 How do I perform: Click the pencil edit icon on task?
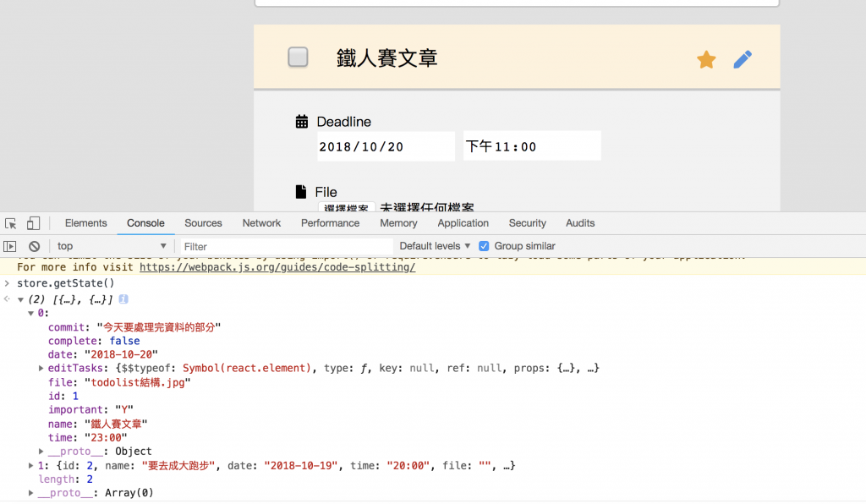coord(743,60)
